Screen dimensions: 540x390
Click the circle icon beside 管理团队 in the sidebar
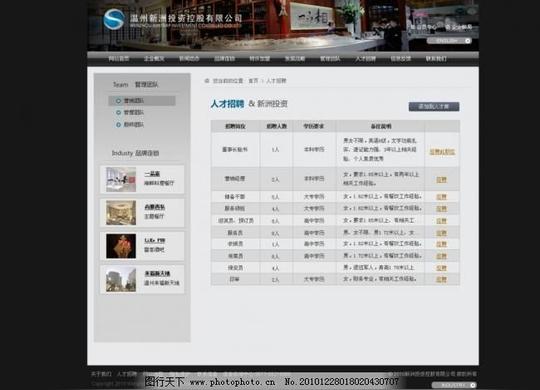point(118,113)
